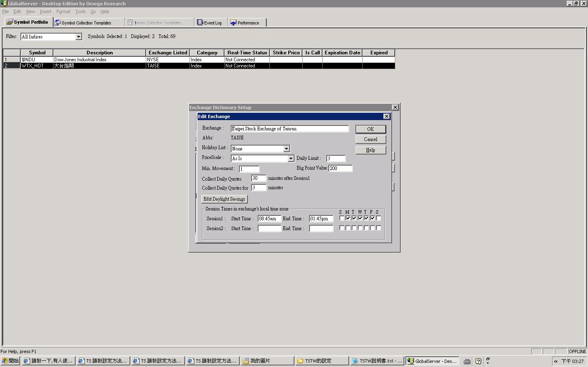Click the Expiration Date column header
The height and width of the screenshot is (367, 588).
pos(342,53)
